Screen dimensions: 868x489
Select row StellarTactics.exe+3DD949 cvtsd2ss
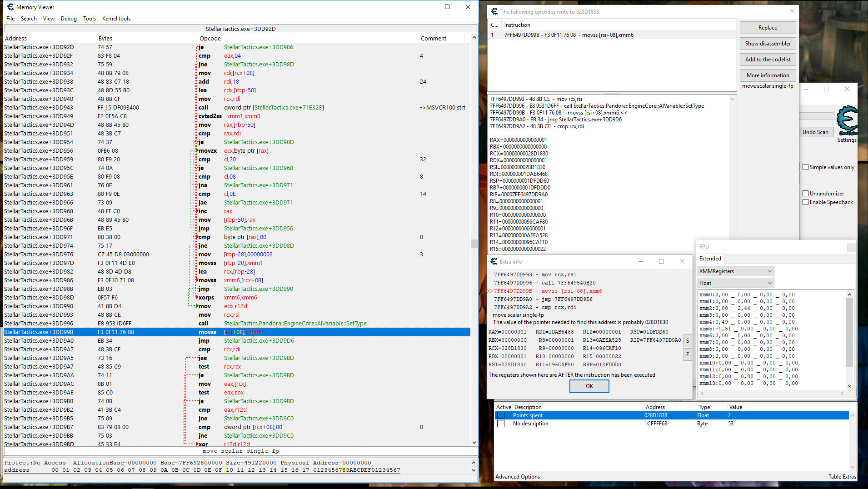(237, 116)
